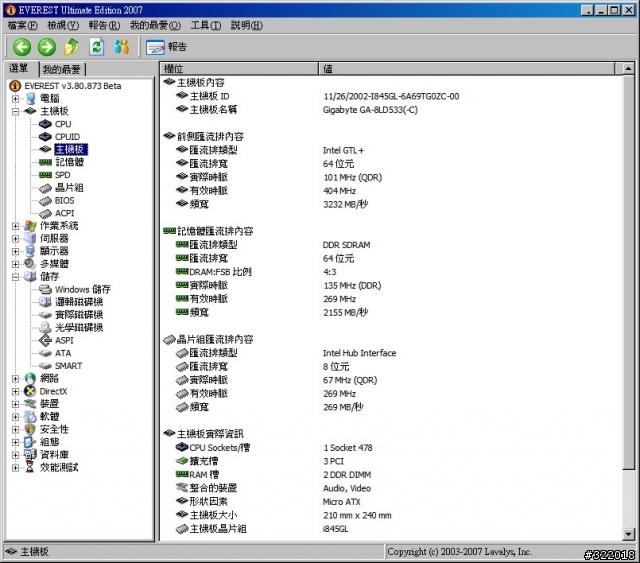Select the 邏輯磁碟機 tree item
This screenshot has height=563, width=640.
pos(79,302)
